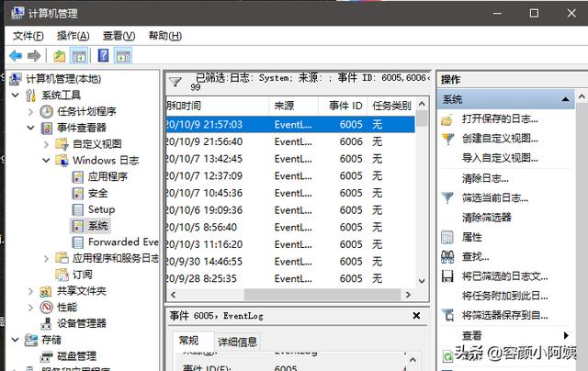The width and height of the screenshot is (588, 371).
Task: Click the Up one level folder icon
Action: tap(59, 56)
